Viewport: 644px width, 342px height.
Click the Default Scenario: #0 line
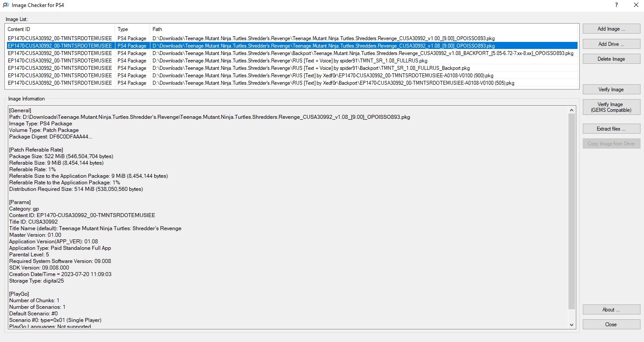click(33, 314)
